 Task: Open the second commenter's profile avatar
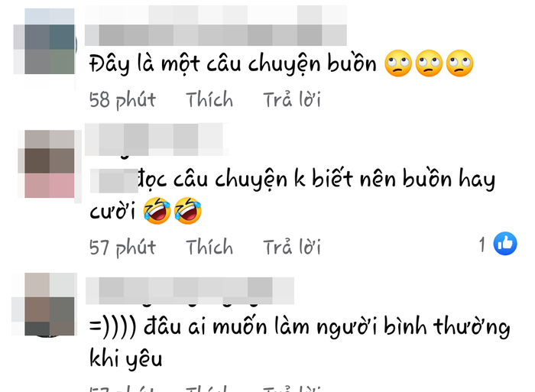point(49,164)
